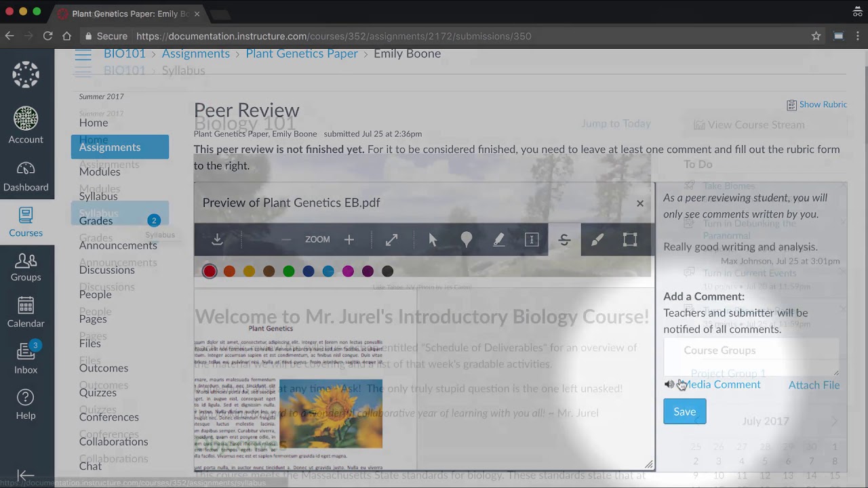Toggle the course menu hamburger icon

click(x=83, y=54)
